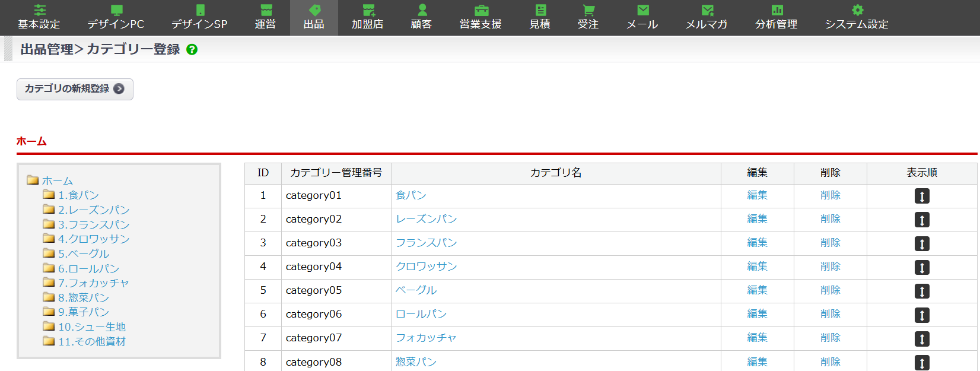Select 4.クロワッサン in category tree

94,239
